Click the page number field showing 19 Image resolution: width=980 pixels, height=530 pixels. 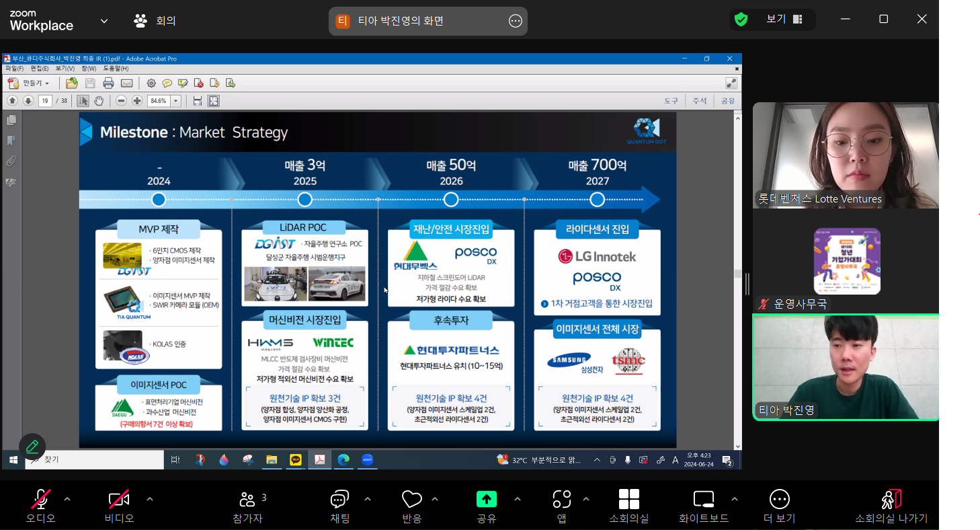click(x=46, y=101)
